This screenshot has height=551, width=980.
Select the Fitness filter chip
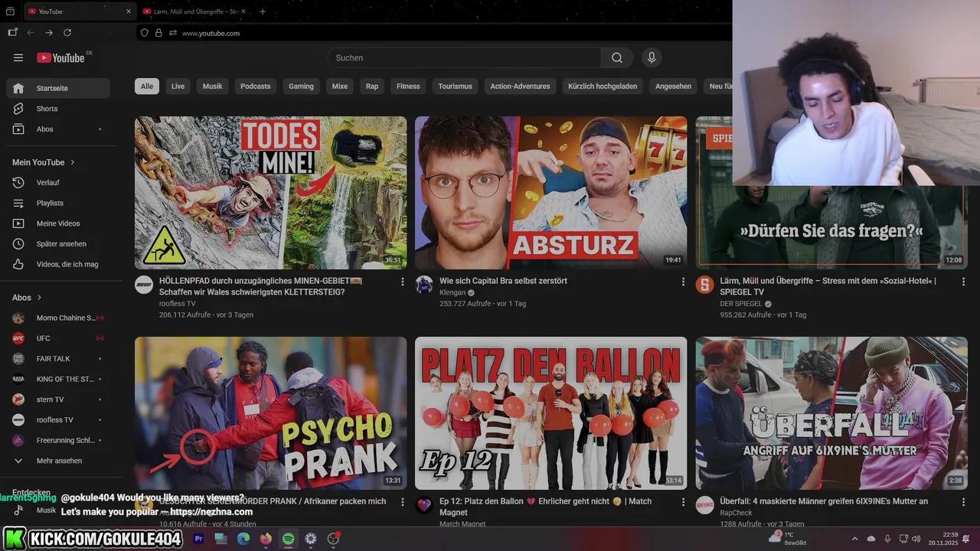408,86
